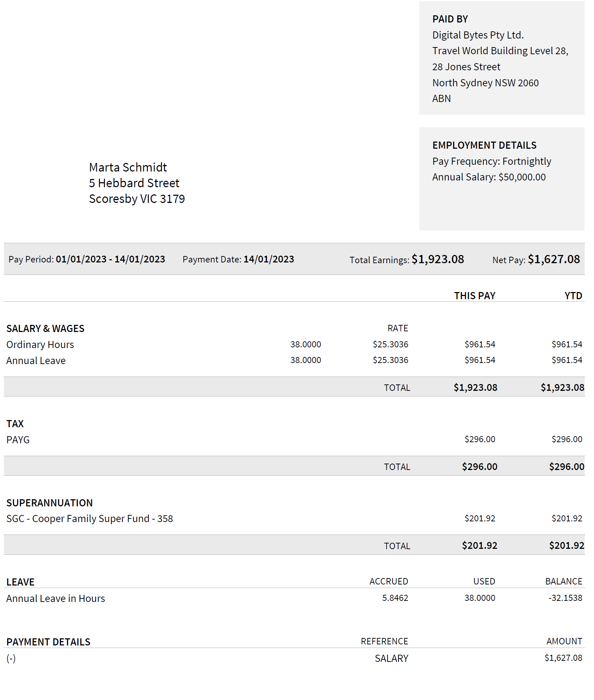The image size is (594, 700).
Task: Click the Annual Salary $50,000.00 text
Action: point(489,177)
